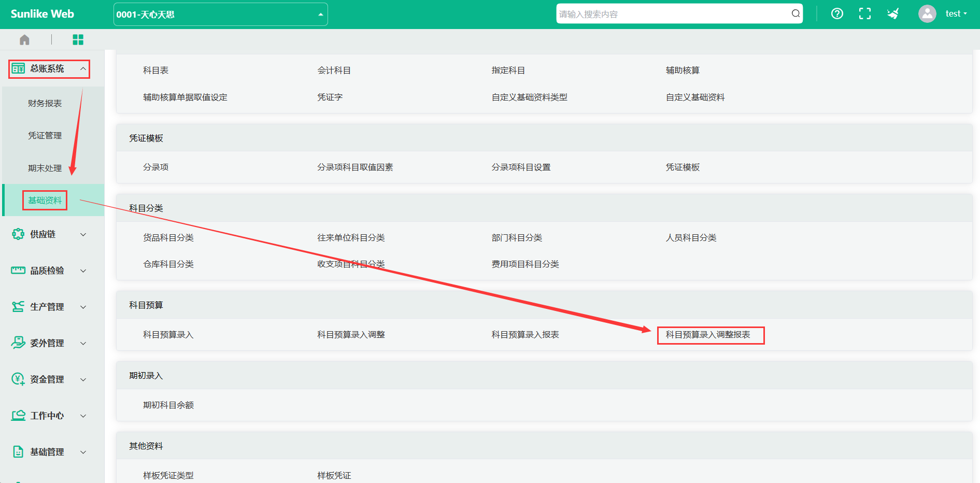Expand the 品质检验 menu chevron
The image size is (980, 483).
tap(83, 271)
